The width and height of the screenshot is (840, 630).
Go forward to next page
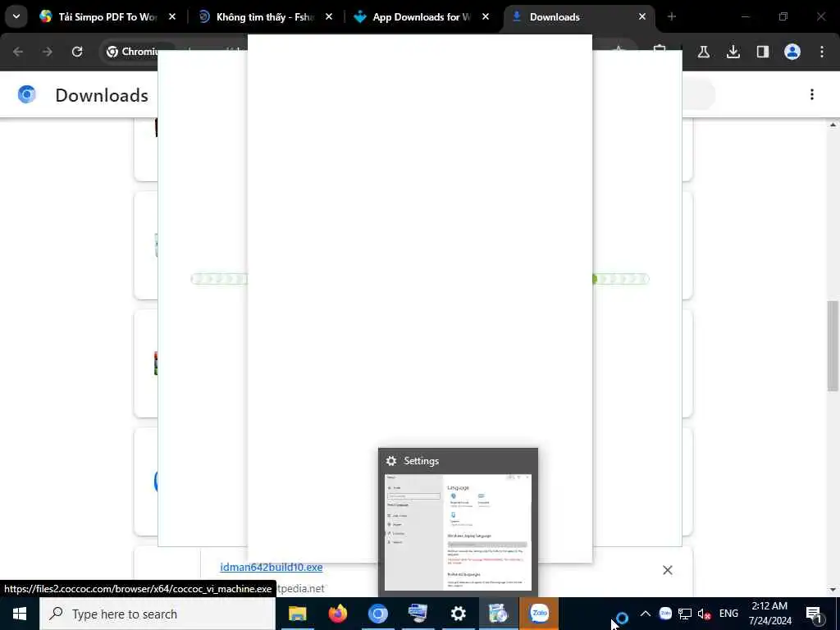tap(47, 52)
